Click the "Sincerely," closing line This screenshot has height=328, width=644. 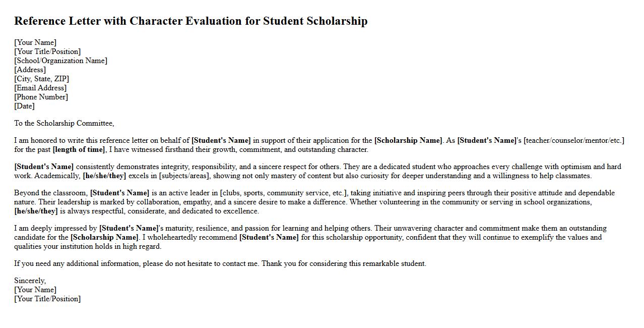[x=30, y=281]
